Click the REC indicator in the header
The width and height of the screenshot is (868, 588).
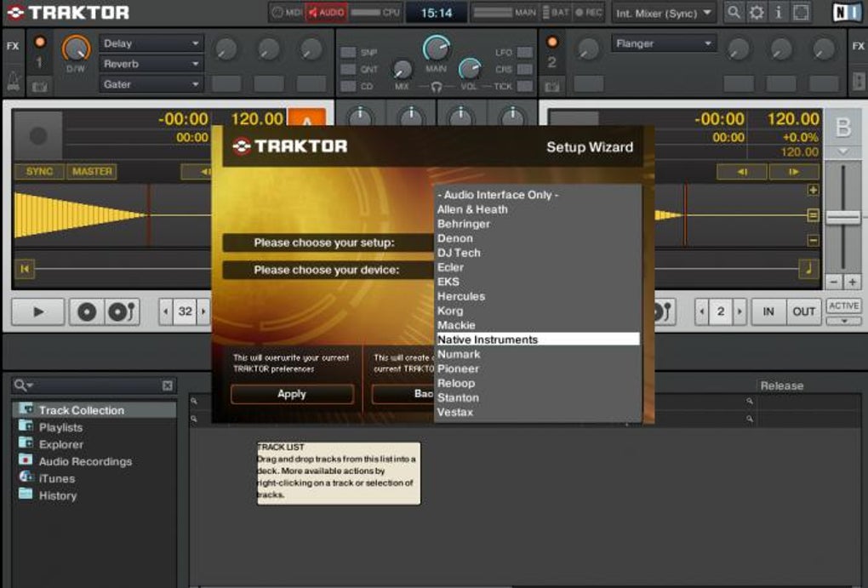click(589, 12)
